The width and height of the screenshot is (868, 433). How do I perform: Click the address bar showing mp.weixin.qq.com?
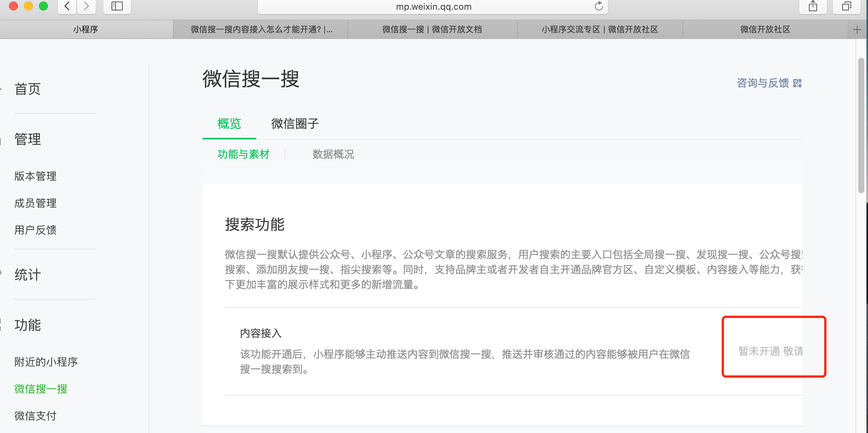click(433, 7)
